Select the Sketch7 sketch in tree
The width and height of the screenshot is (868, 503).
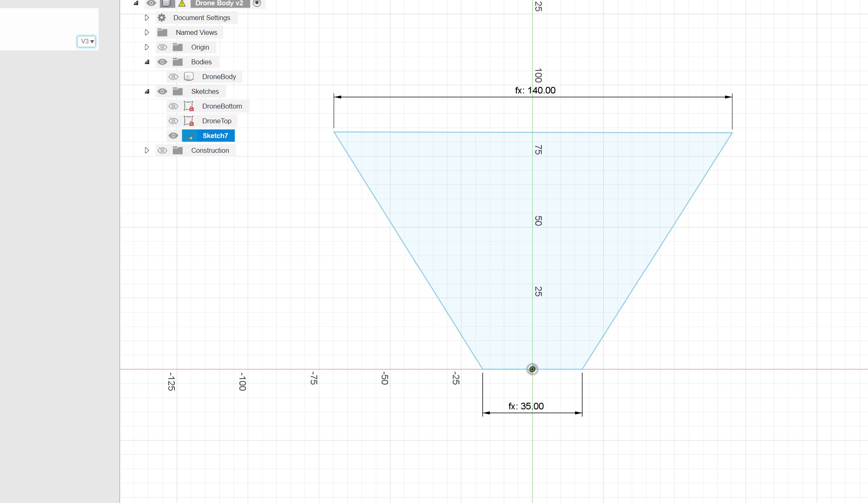tap(215, 135)
